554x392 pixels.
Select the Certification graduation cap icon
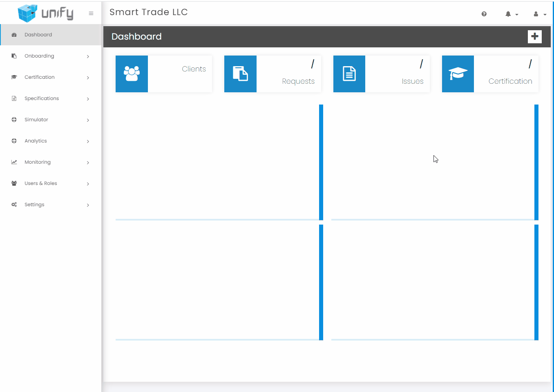point(458,73)
